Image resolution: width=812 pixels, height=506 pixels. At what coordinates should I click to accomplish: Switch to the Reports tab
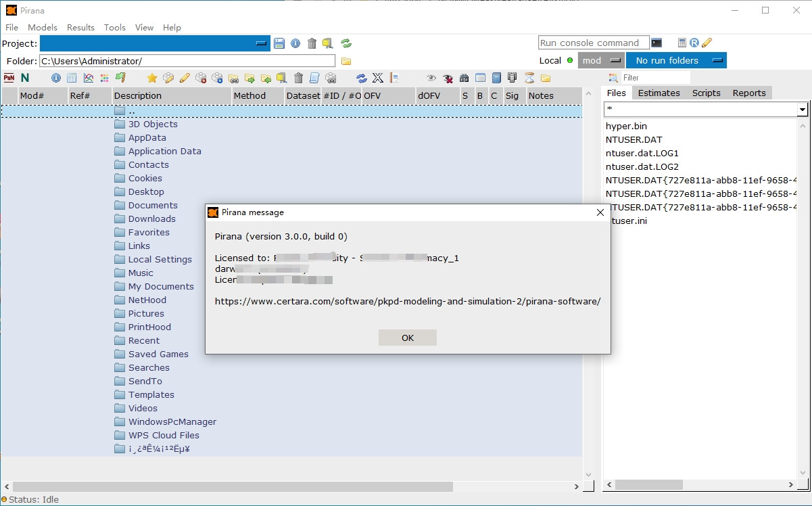[749, 93]
